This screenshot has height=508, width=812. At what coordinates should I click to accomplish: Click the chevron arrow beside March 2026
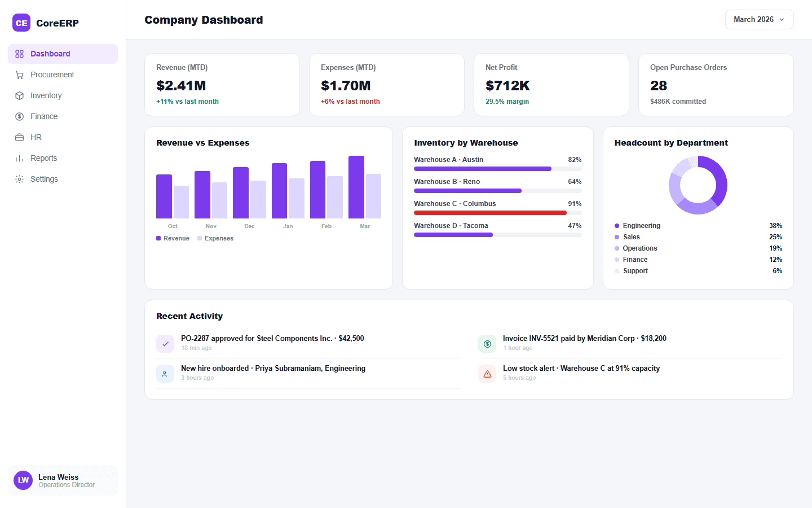[782, 20]
